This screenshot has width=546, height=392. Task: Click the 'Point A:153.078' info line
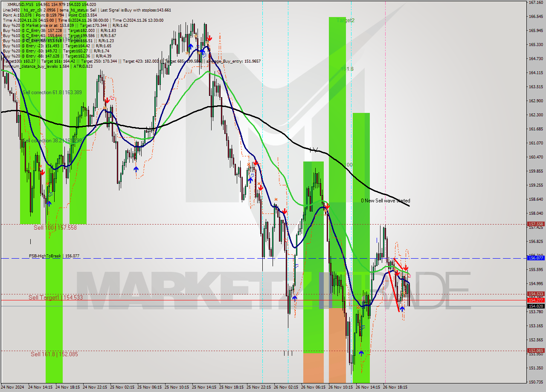(17, 15)
